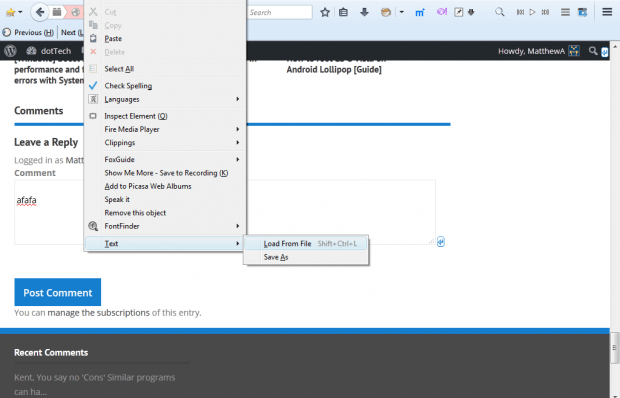Click the magnifier search icon in toolbar
620x398 pixels.
click(499, 12)
